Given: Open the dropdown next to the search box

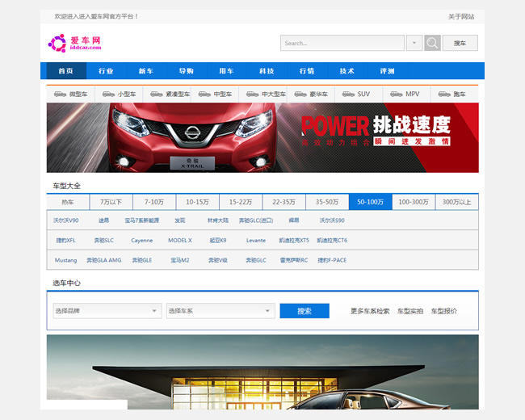Looking at the screenshot, I should tap(414, 43).
